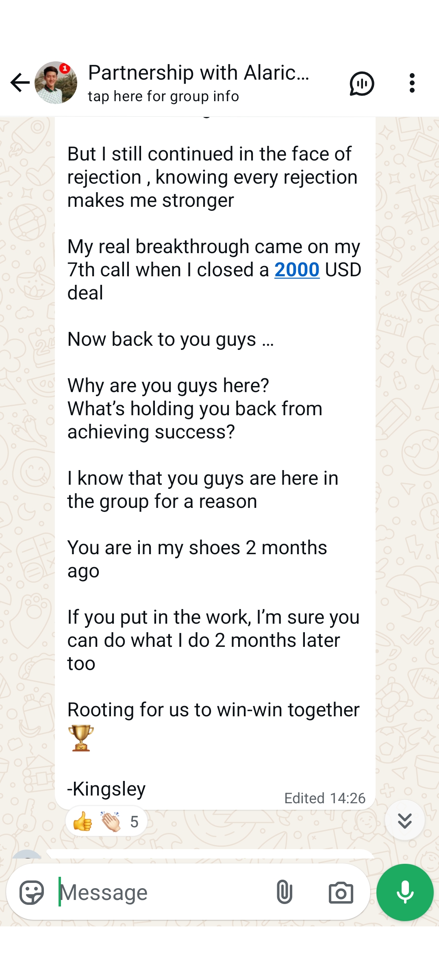Open the emoji sticker picker
Screen dimensions: 439x980
(x=32, y=892)
